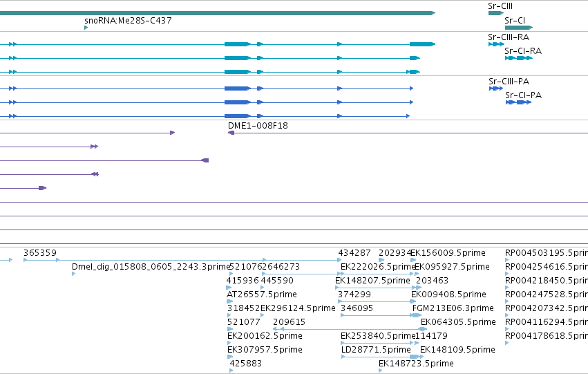Viewport: 588px width, 374px height.
Task: Click the Sr-CI gene arrow glyph
Action: (x=519, y=28)
